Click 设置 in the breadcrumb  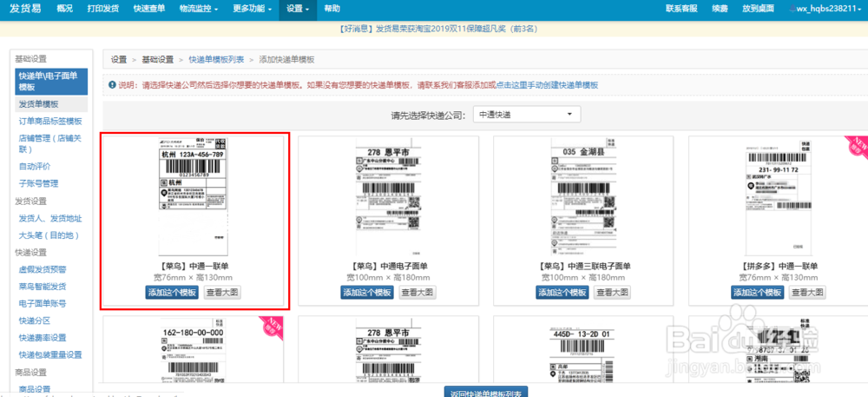point(118,60)
